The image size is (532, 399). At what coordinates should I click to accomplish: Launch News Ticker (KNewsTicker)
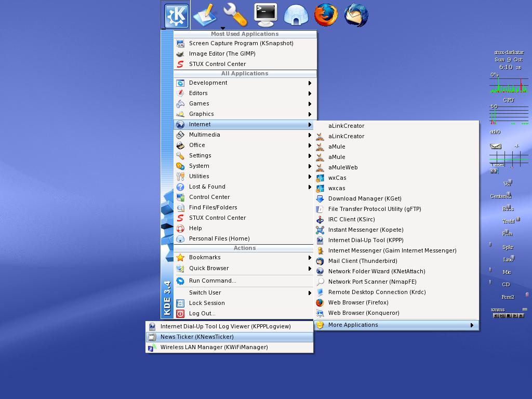pyautogui.click(x=229, y=337)
